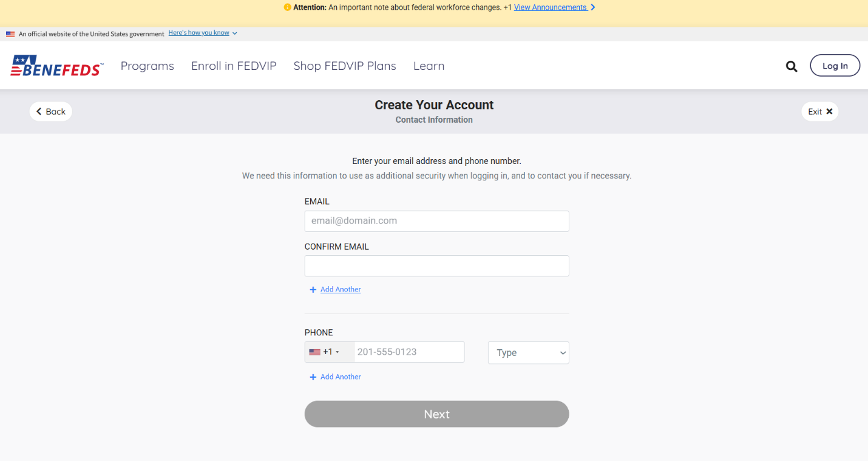Screen dimensions: 868x461
Task: Open the Shop FEDVIP Plans menu
Action: pyautogui.click(x=345, y=66)
